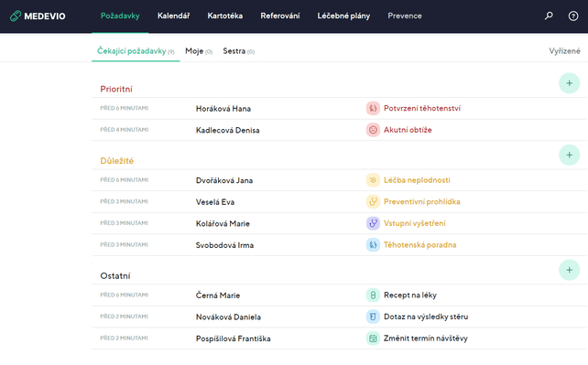Click the timestamp in Kadlecová Denisa row

click(x=125, y=130)
